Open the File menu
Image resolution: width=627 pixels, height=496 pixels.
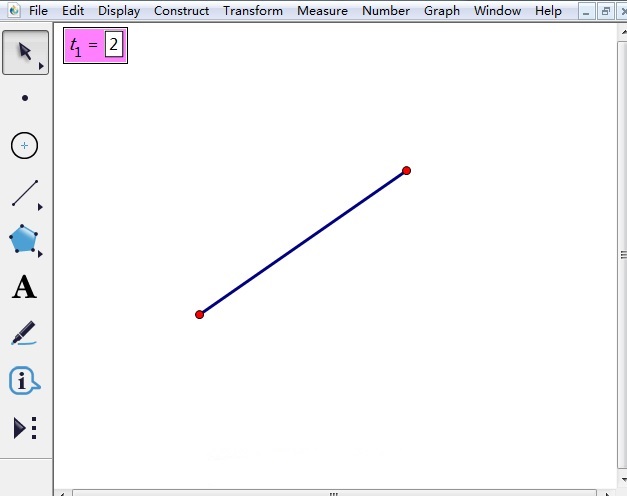coord(38,11)
